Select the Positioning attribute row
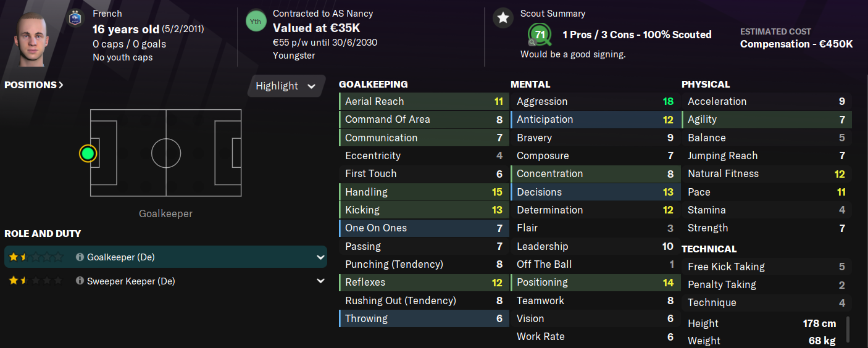The image size is (868, 348). (595, 283)
